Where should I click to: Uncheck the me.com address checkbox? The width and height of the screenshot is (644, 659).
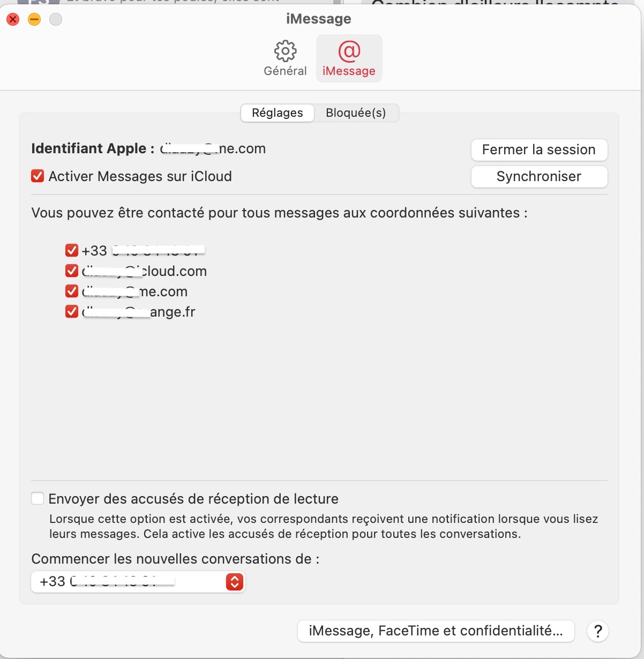tap(72, 291)
